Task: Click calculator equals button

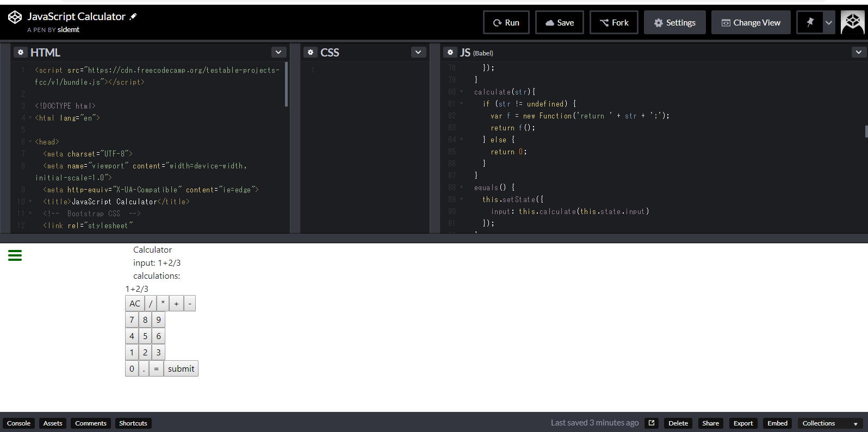Action: (156, 368)
